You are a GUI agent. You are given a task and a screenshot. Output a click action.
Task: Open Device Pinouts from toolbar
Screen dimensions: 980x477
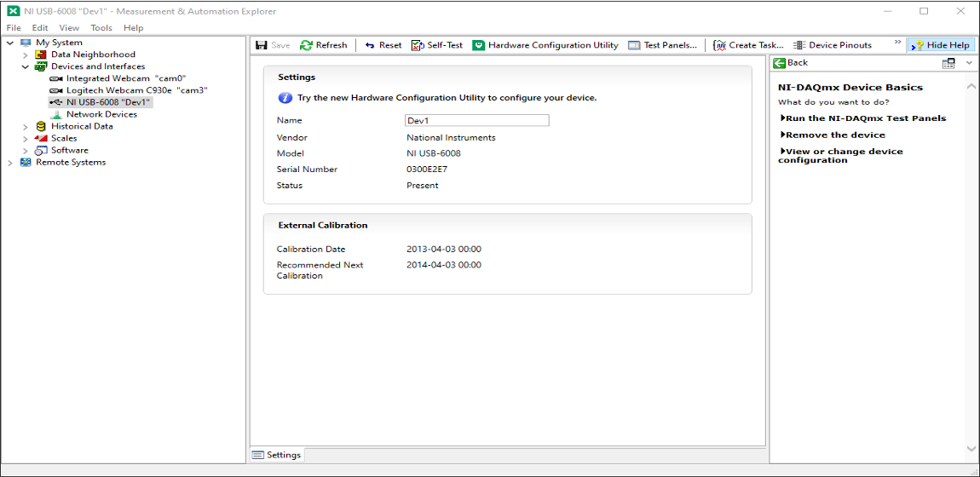pyautogui.click(x=832, y=45)
